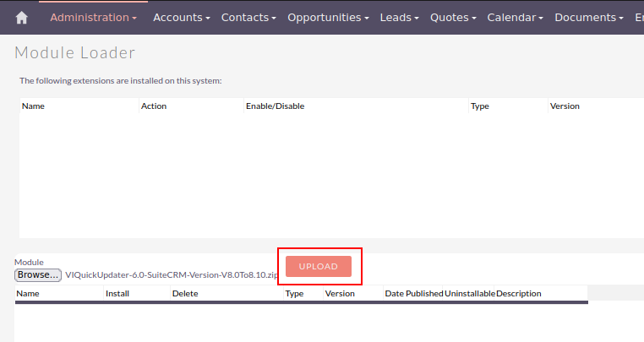Click Browse... to choose a module file

tap(38, 274)
